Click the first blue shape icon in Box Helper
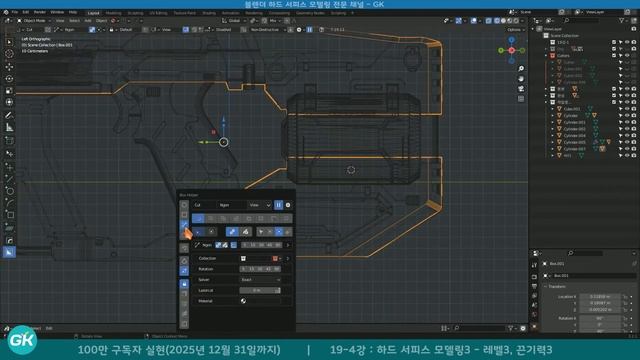The height and width of the screenshot is (360, 640). [198, 219]
